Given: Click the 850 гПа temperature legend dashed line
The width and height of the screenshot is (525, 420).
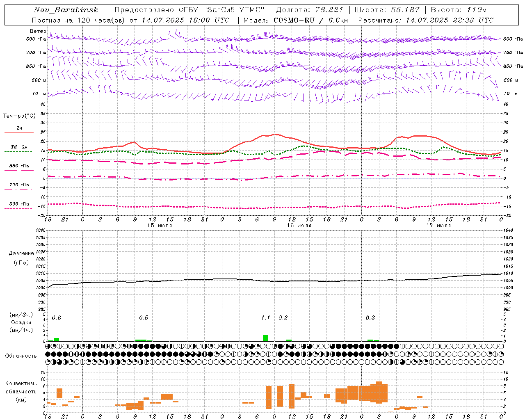Looking at the screenshot, I should [x=19, y=170].
